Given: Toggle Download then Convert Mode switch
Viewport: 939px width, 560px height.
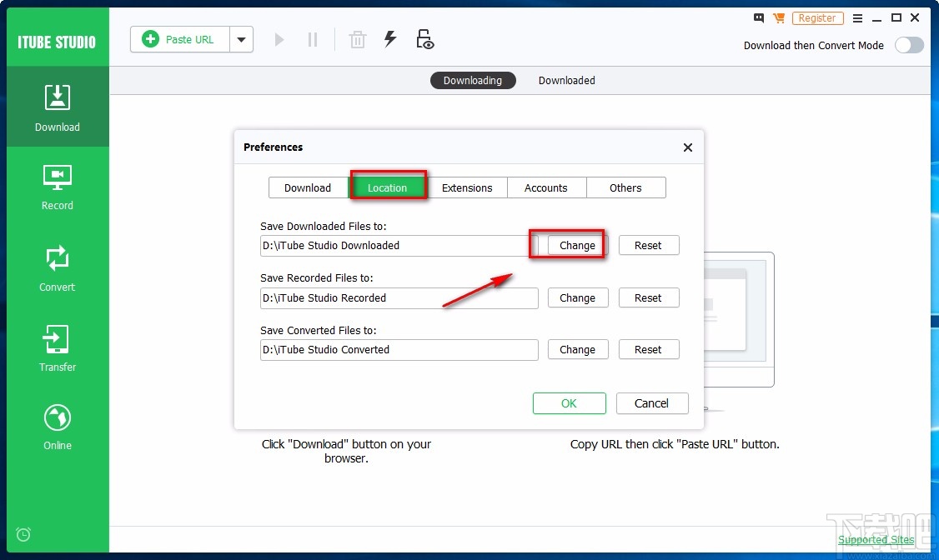Looking at the screenshot, I should tap(909, 46).
